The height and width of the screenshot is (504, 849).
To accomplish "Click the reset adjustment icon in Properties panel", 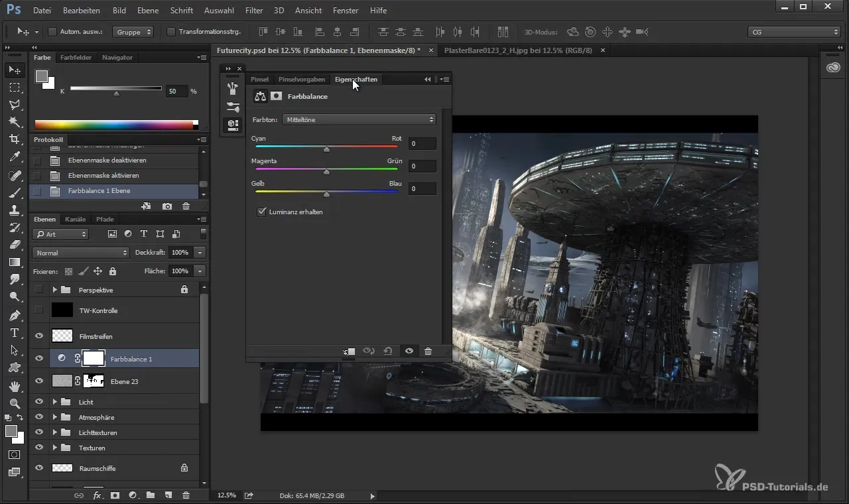I will pyautogui.click(x=389, y=351).
